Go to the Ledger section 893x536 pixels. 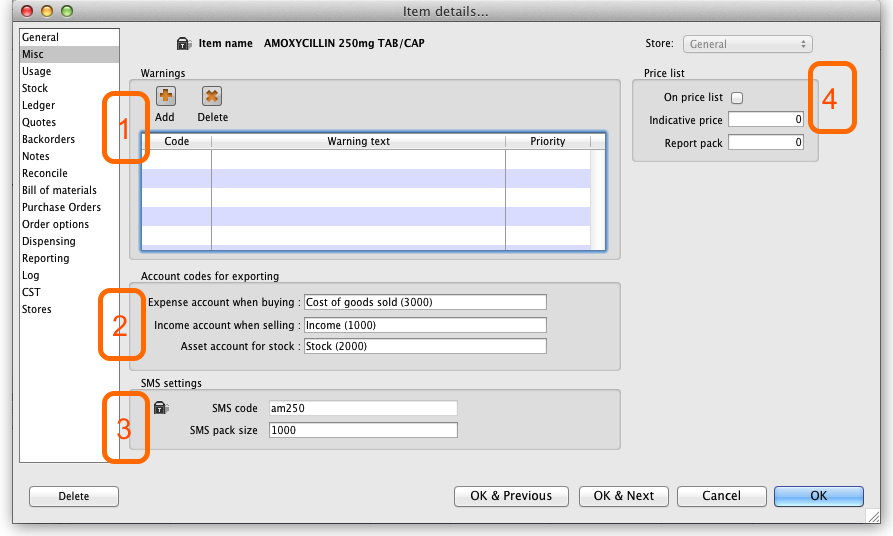[x=39, y=105]
